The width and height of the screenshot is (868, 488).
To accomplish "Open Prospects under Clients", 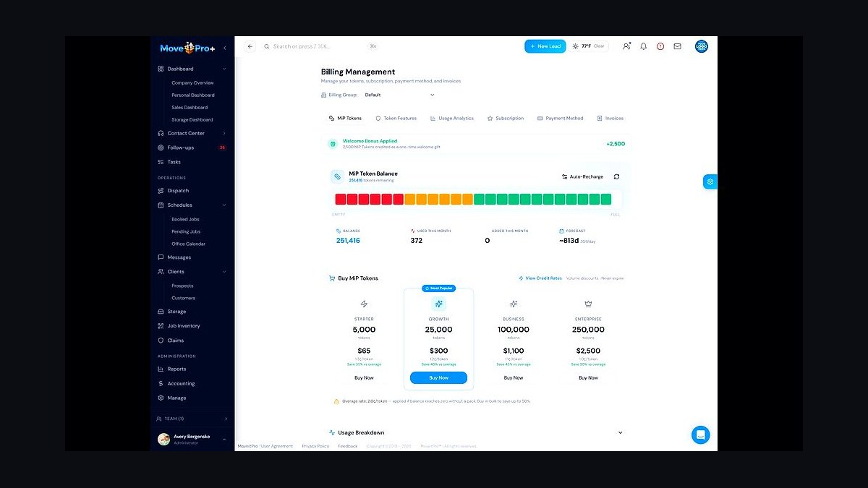I will [x=182, y=286].
